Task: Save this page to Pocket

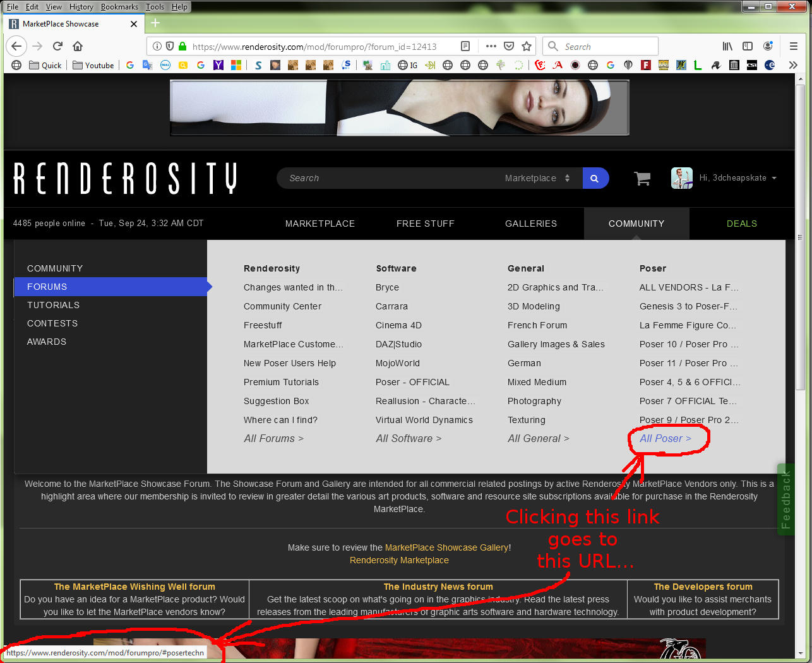Action: tap(509, 46)
